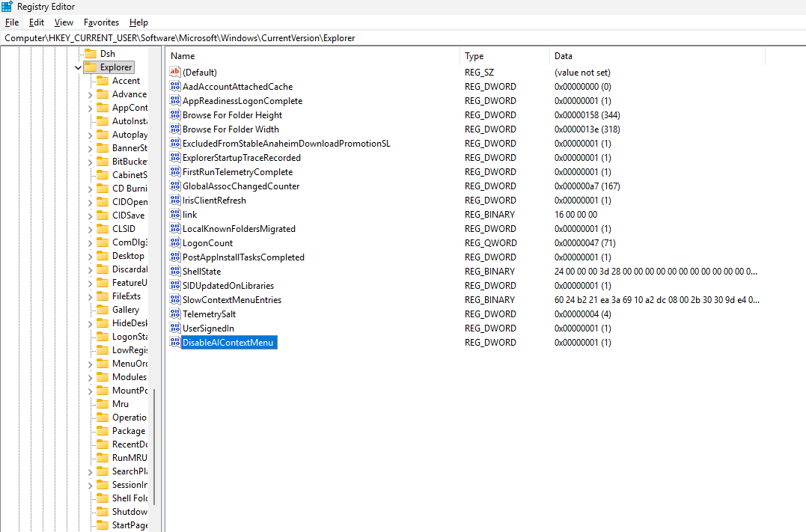Expand the Advanced subkey arrow
This screenshot has width=806, height=532.
91,94
